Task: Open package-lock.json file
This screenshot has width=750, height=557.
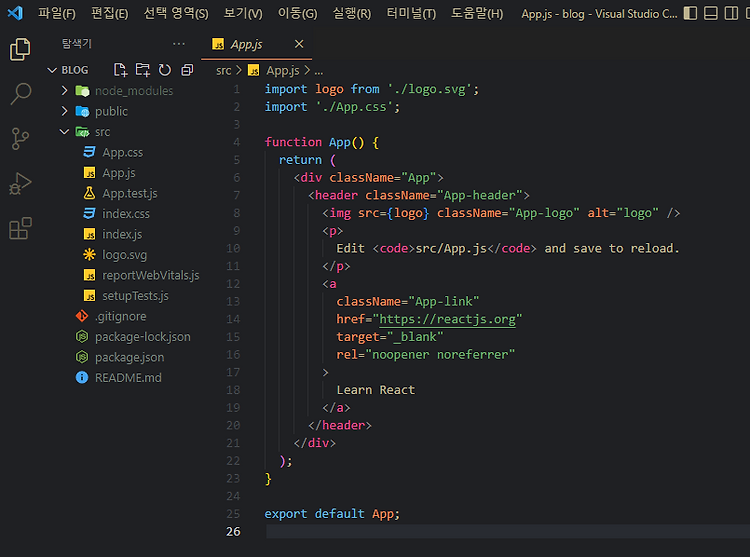Action: point(143,337)
